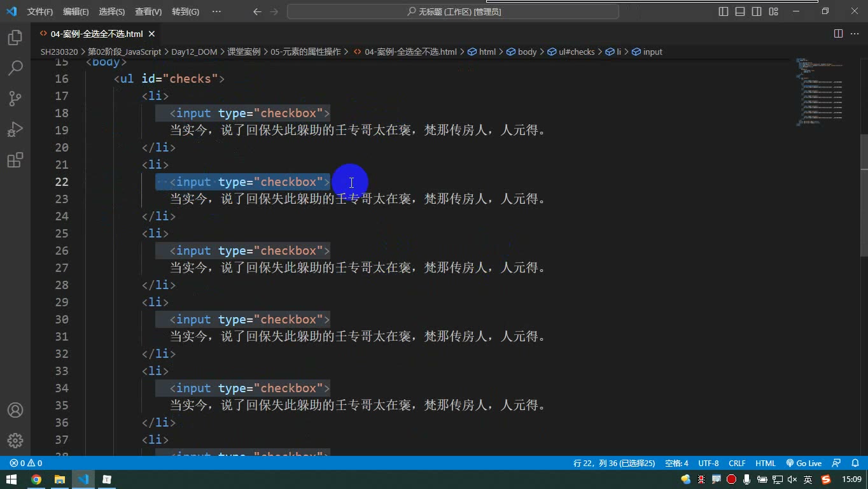Close the 04-案例-全选全不选.html tab
Image resolution: width=868 pixels, height=489 pixels.
click(152, 34)
